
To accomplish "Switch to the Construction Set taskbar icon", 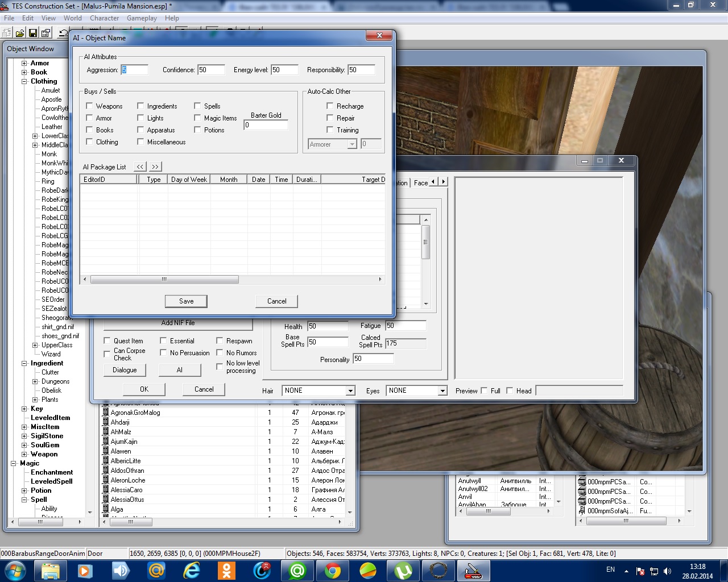I will 474,570.
